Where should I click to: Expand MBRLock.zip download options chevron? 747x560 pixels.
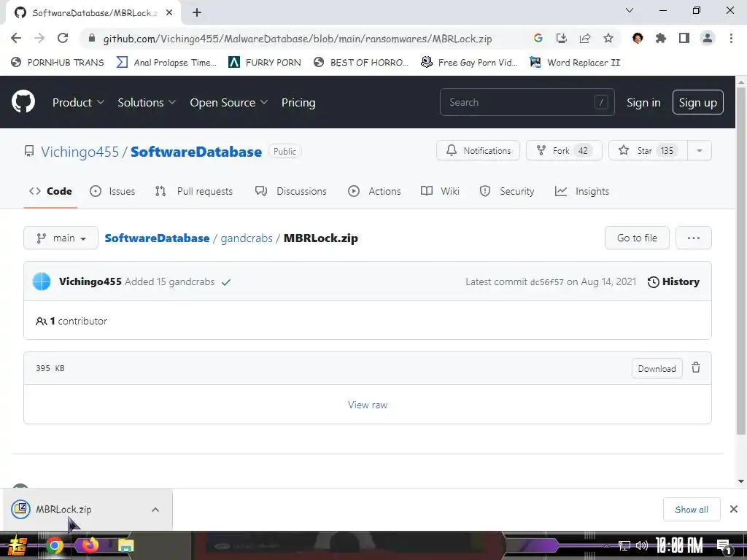pyautogui.click(x=155, y=510)
